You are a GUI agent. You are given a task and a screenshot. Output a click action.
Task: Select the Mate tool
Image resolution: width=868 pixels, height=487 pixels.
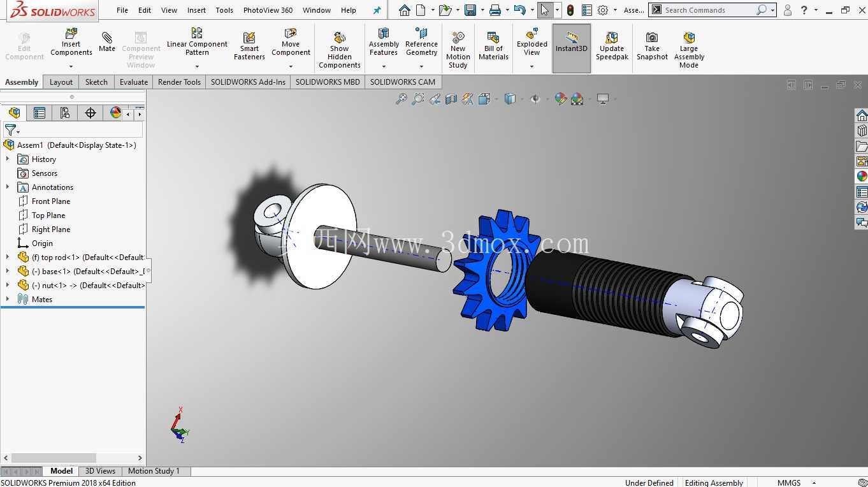click(107, 41)
